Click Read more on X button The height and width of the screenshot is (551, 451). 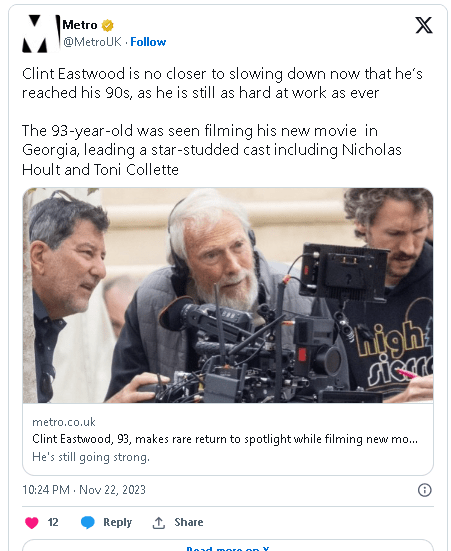228,546
